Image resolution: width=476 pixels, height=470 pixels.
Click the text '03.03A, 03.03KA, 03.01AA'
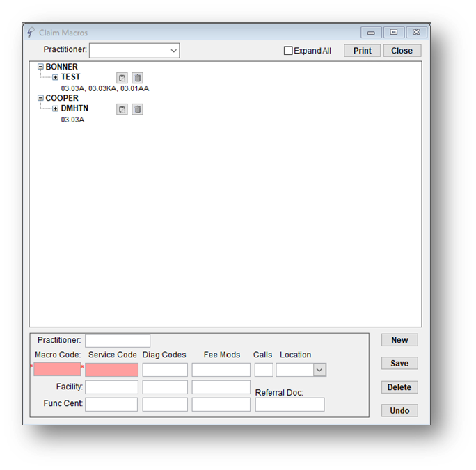(105, 88)
